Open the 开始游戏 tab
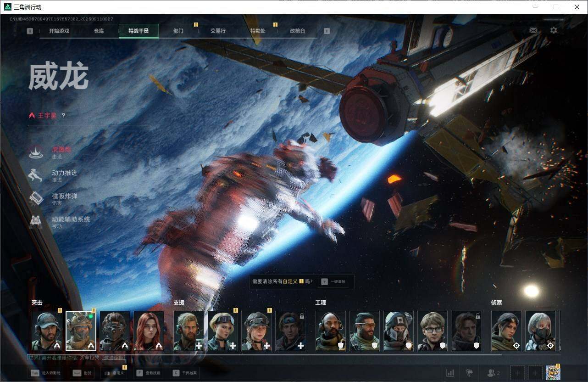Image resolution: width=588 pixels, height=382 pixels. pyautogui.click(x=59, y=31)
